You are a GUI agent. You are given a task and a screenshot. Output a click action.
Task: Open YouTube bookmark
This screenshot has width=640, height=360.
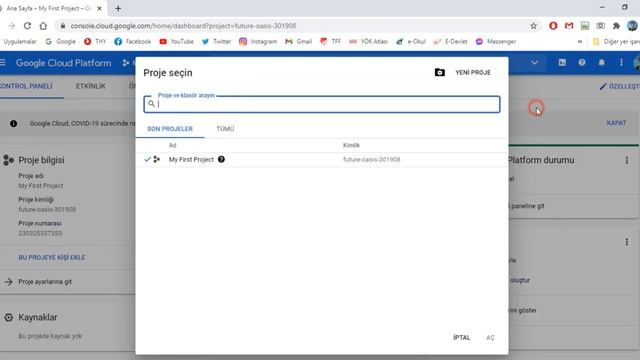coord(176,42)
